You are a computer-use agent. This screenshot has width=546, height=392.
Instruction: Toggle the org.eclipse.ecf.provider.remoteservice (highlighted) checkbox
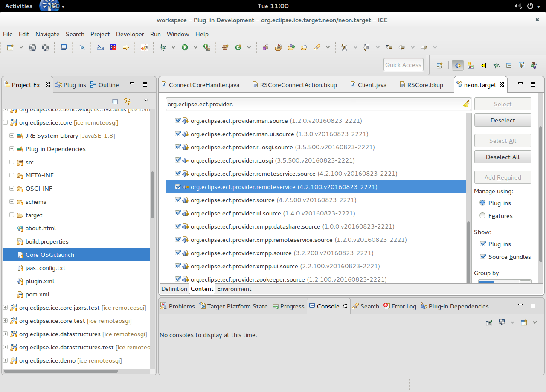[178, 187]
